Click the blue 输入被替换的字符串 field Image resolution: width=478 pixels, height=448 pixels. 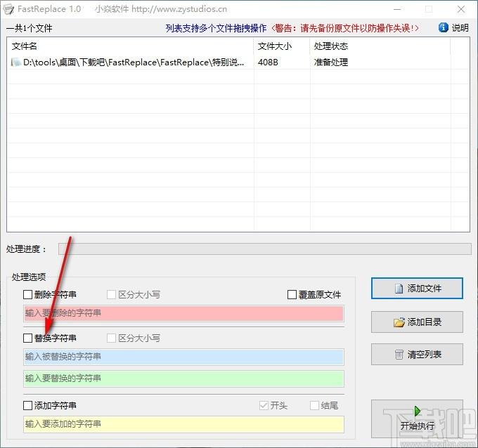point(183,357)
